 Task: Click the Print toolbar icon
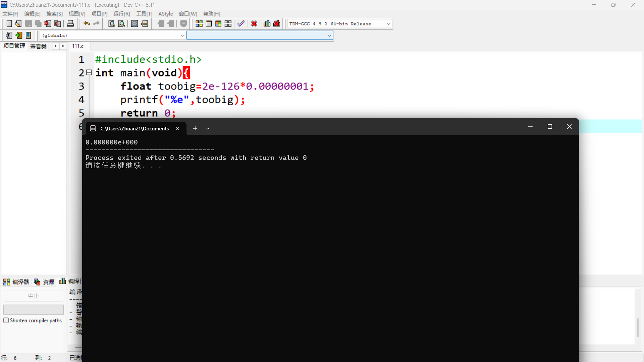70,23
